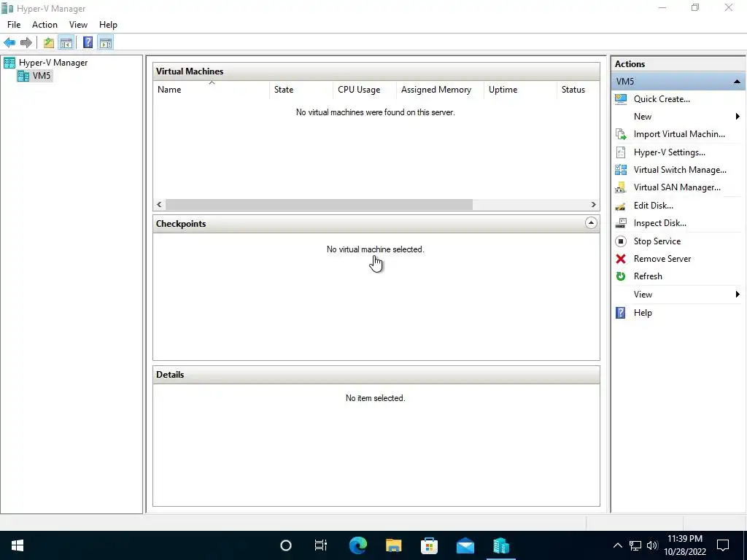Click the Virtual Machines horizontal scrollbar thumb
The image size is (747, 560).
click(319, 205)
